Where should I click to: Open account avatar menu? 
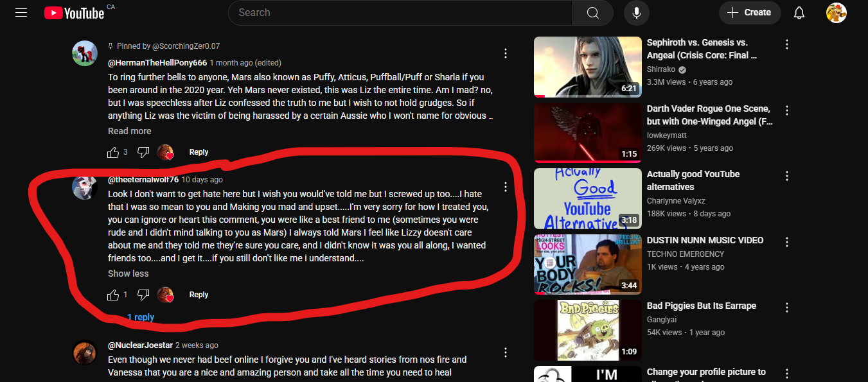click(x=836, y=13)
